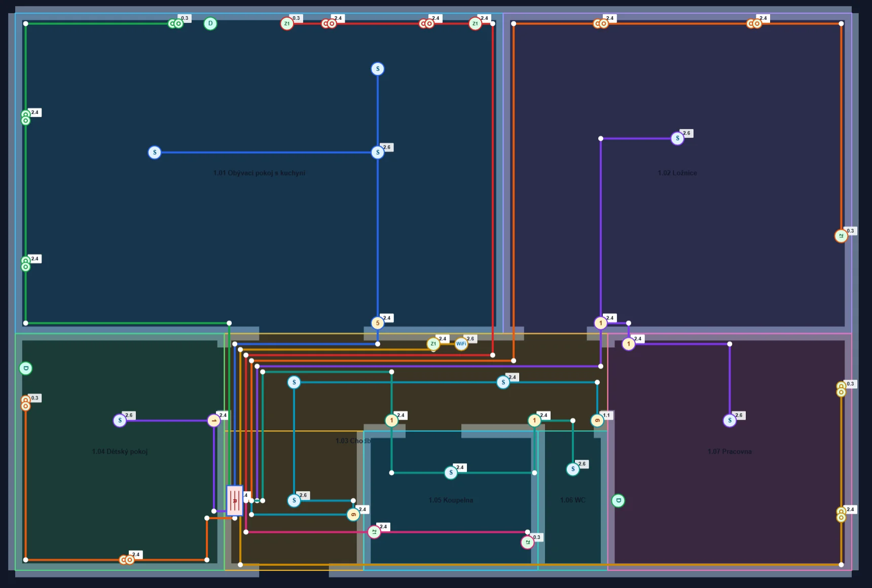Select orange Z outlet on Ložnice right wall
Image resolution: width=872 pixels, height=588 pixels.
coord(841,236)
